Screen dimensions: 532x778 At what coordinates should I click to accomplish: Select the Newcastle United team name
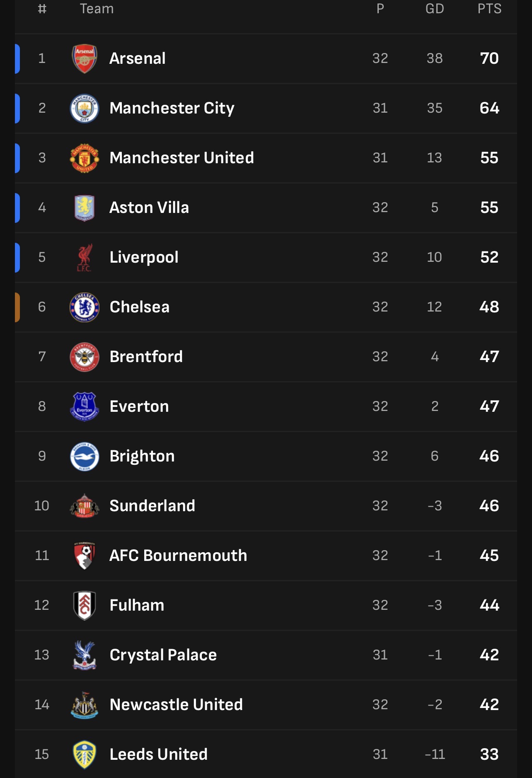pos(176,705)
